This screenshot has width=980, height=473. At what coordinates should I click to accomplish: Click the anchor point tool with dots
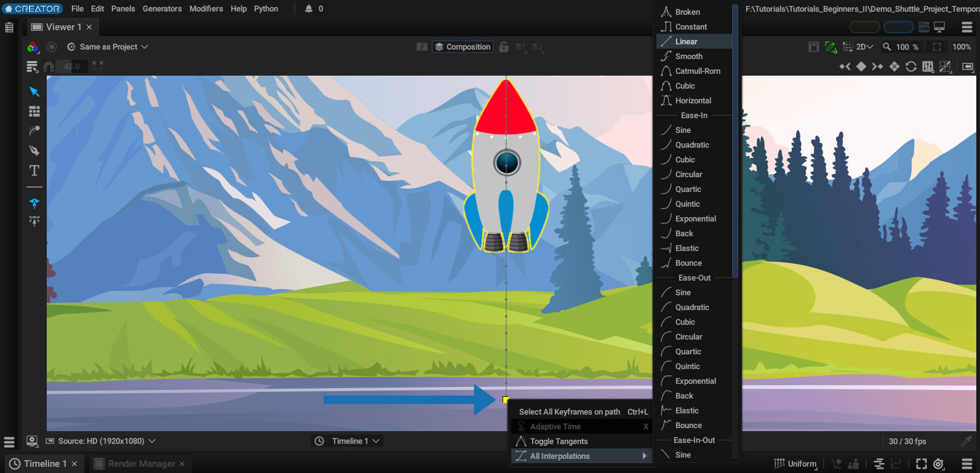click(34, 221)
